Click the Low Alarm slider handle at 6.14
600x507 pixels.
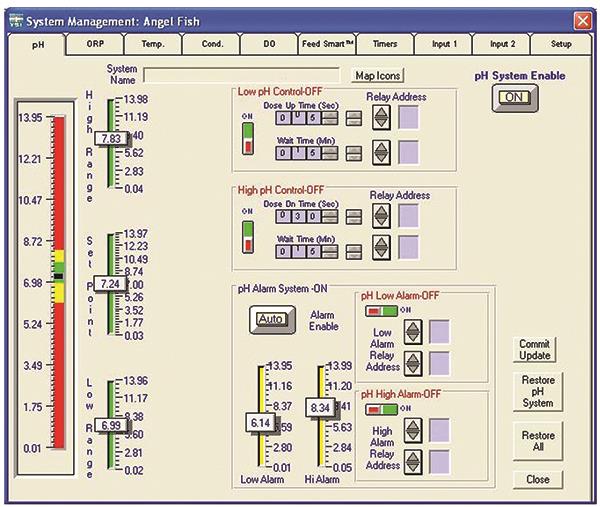coord(261,423)
